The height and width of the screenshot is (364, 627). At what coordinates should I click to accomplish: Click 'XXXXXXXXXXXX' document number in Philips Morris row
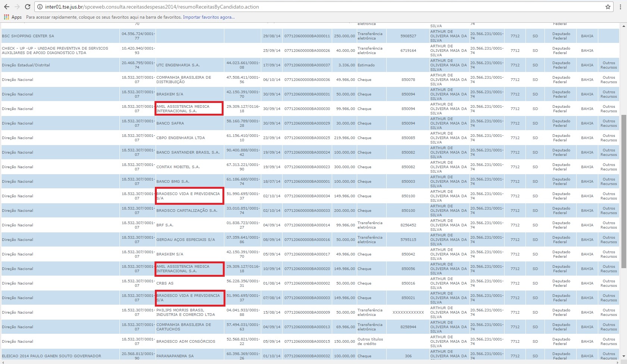point(408,313)
